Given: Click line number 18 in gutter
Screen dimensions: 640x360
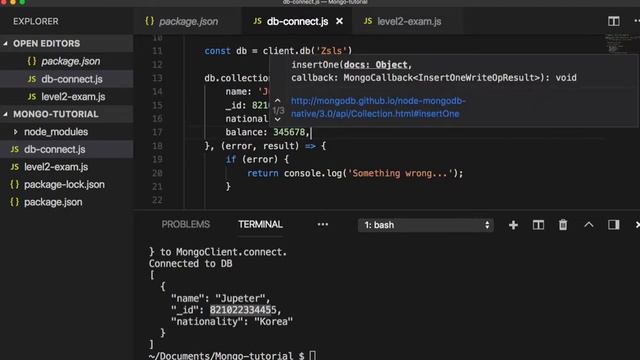Looking at the screenshot, I should point(157,146).
